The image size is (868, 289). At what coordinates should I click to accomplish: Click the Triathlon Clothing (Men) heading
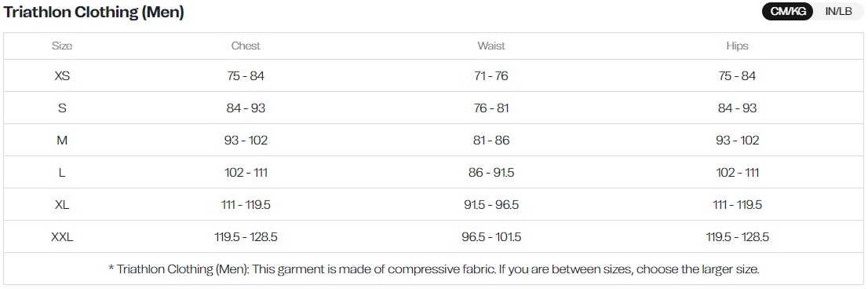pos(93,13)
